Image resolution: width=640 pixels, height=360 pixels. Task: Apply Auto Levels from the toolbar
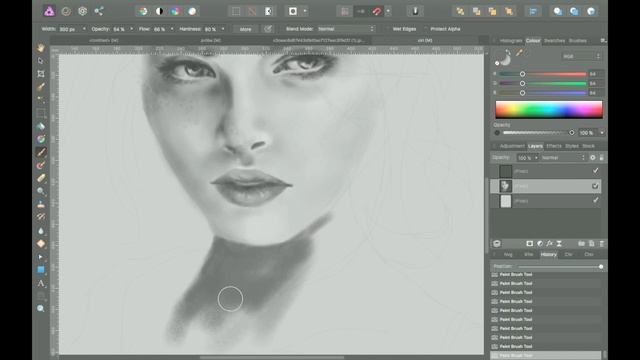143,11
